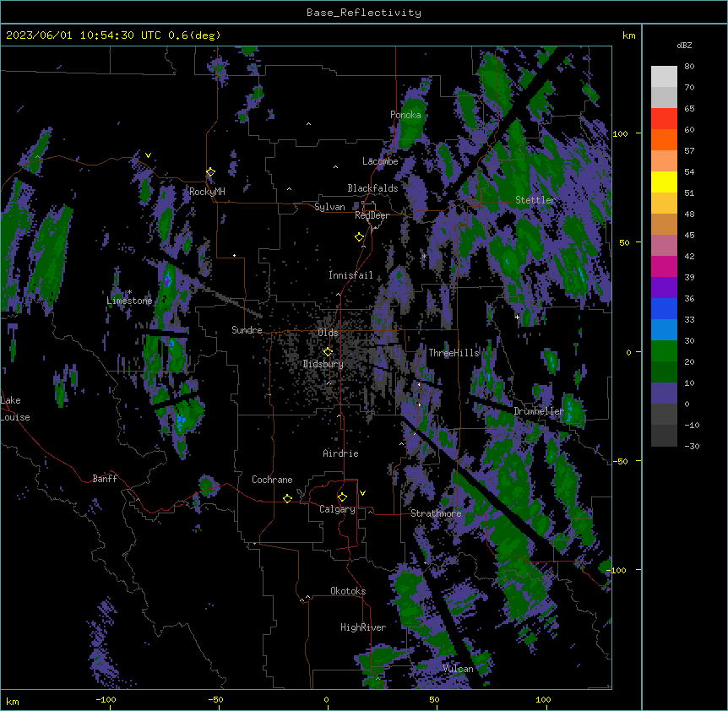
Task: Click the Lacombe city label
Action: point(380,161)
